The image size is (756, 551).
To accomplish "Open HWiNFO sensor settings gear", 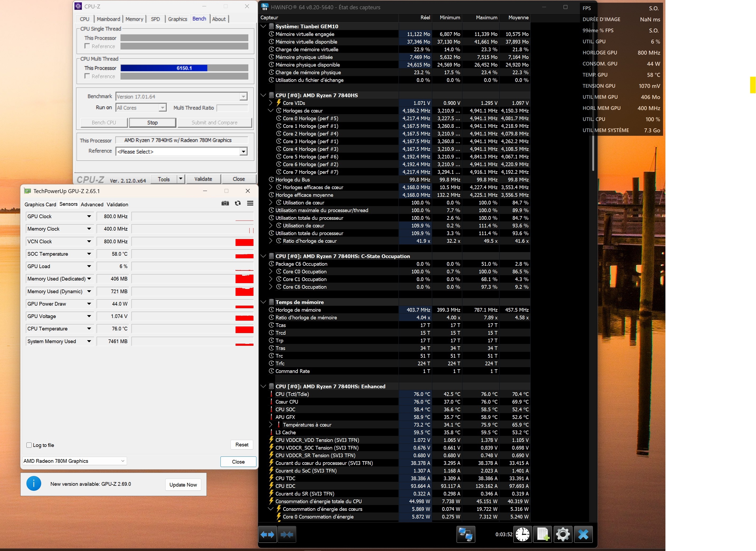I will 563,534.
